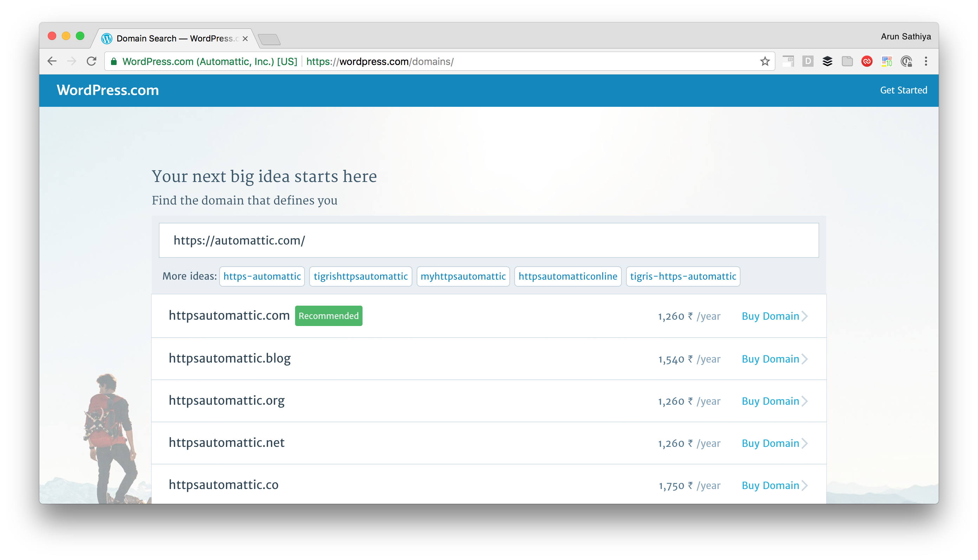
Task: Click the green secure lock icon
Action: click(x=114, y=61)
